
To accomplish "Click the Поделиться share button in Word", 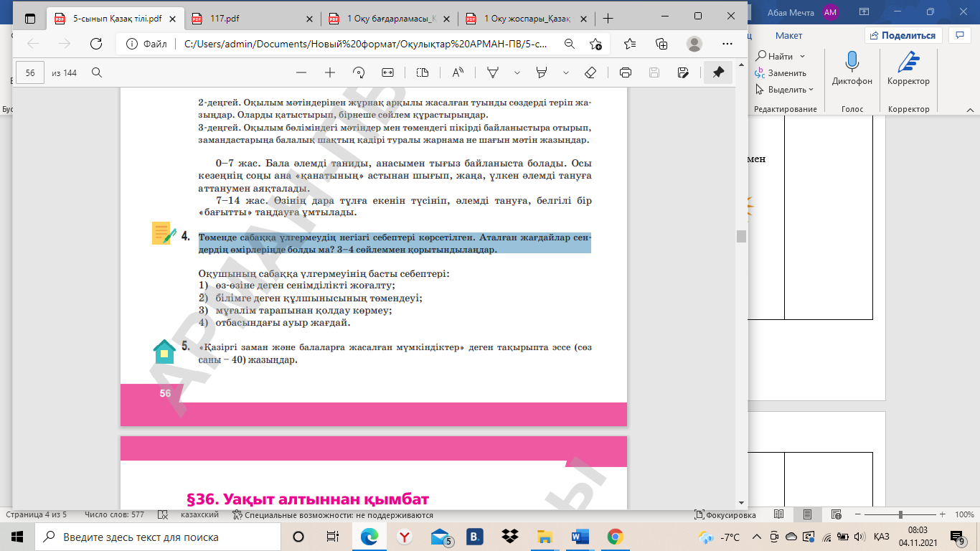I will click(902, 35).
